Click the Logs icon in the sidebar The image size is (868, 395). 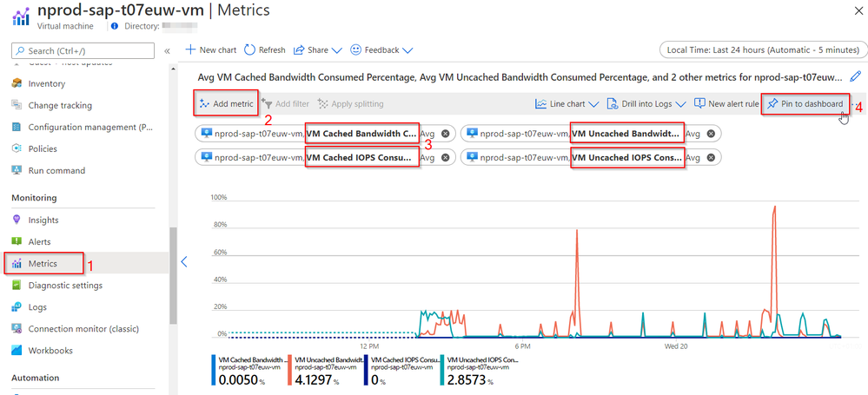17,307
